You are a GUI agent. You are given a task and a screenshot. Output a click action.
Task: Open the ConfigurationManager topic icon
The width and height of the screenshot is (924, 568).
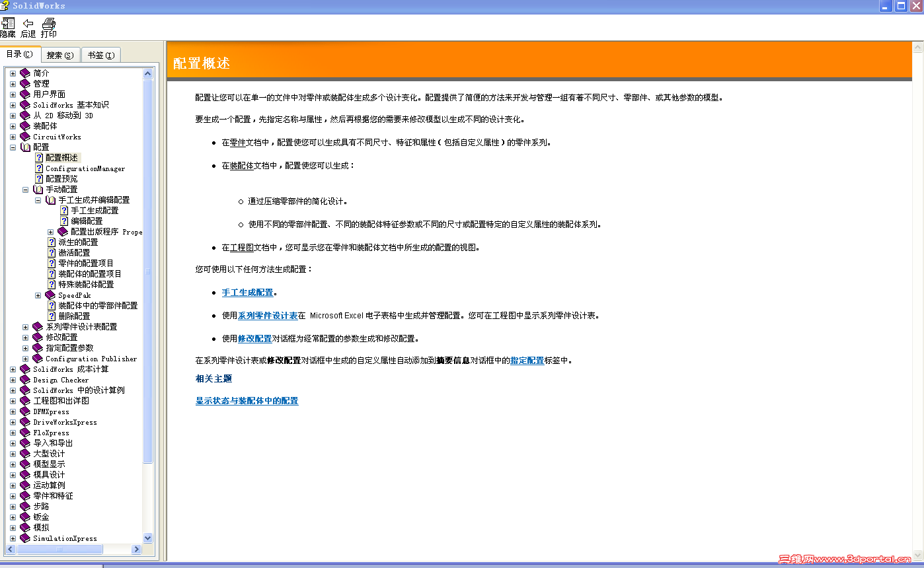[x=39, y=168]
